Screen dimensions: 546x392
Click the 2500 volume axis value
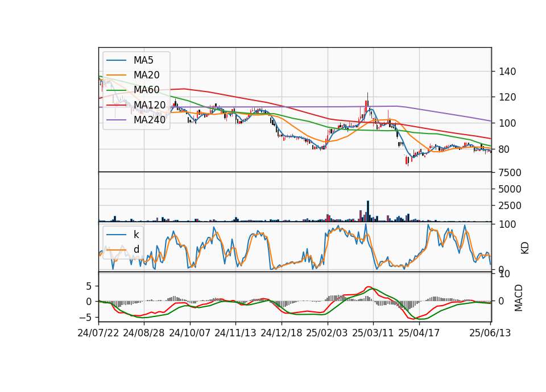point(510,206)
